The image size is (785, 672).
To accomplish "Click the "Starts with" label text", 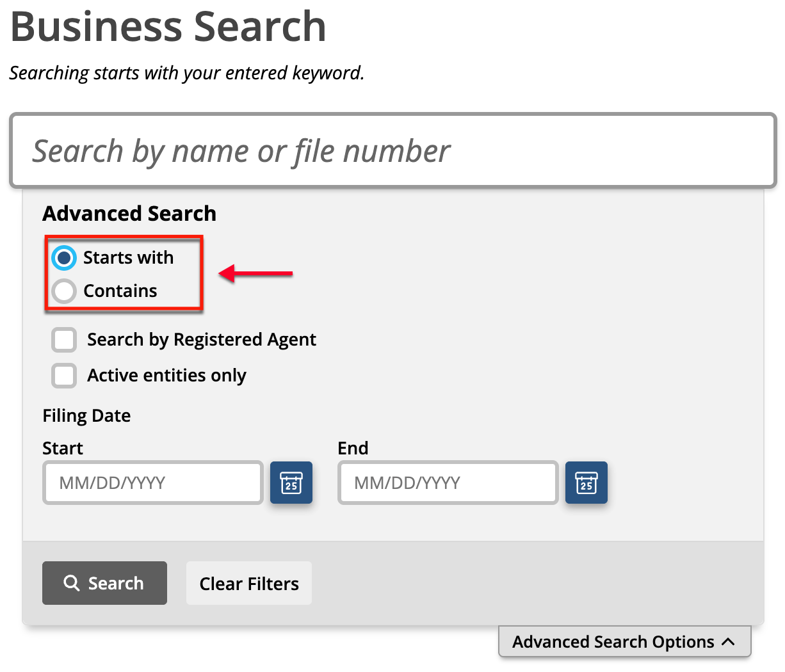I will point(128,257).
